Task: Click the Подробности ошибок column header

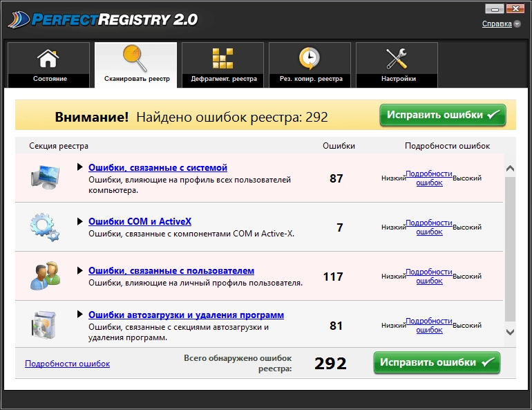Action: coord(447,146)
